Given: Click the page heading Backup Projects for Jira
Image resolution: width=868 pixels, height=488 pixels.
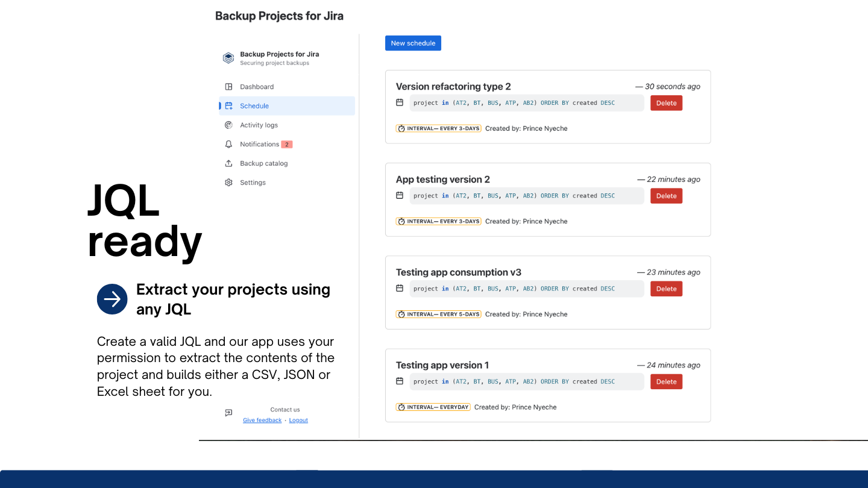Looking at the screenshot, I should pos(279,16).
